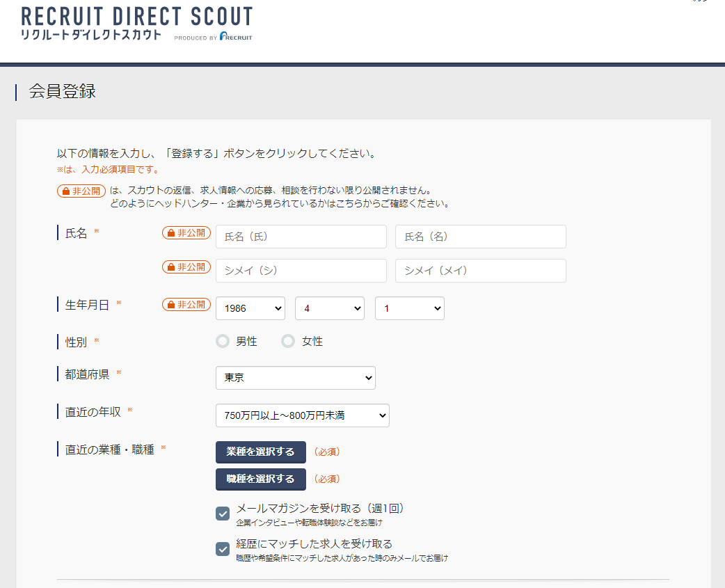Click the 職歴や希望条件にマッチした求人 description text

342,558
